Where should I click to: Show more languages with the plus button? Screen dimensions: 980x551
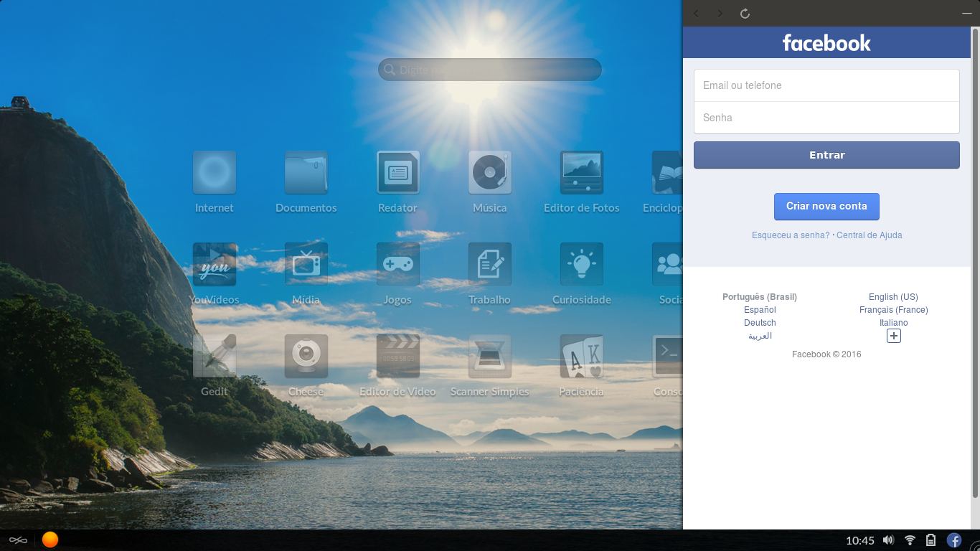[x=894, y=336]
